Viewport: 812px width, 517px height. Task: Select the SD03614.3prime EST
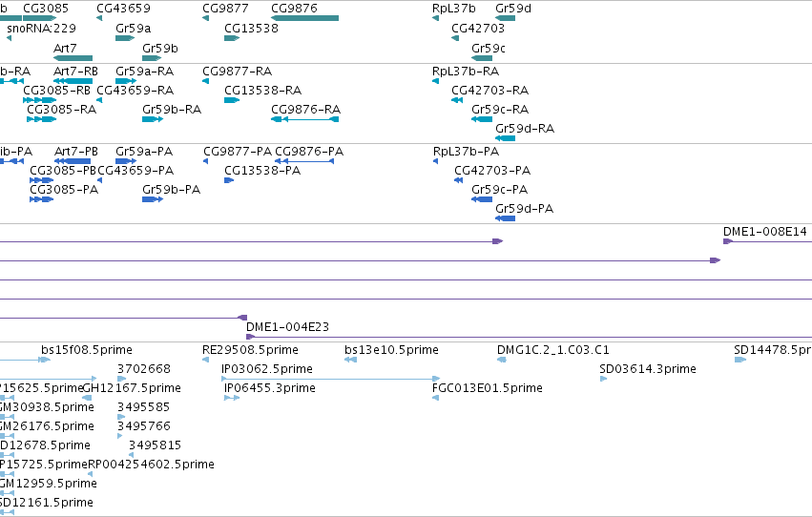click(603, 379)
